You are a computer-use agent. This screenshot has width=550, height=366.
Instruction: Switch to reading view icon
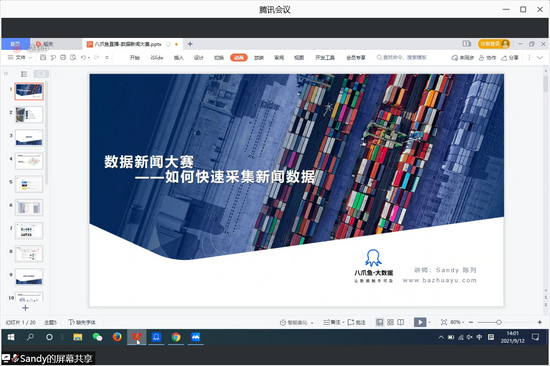(401, 322)
